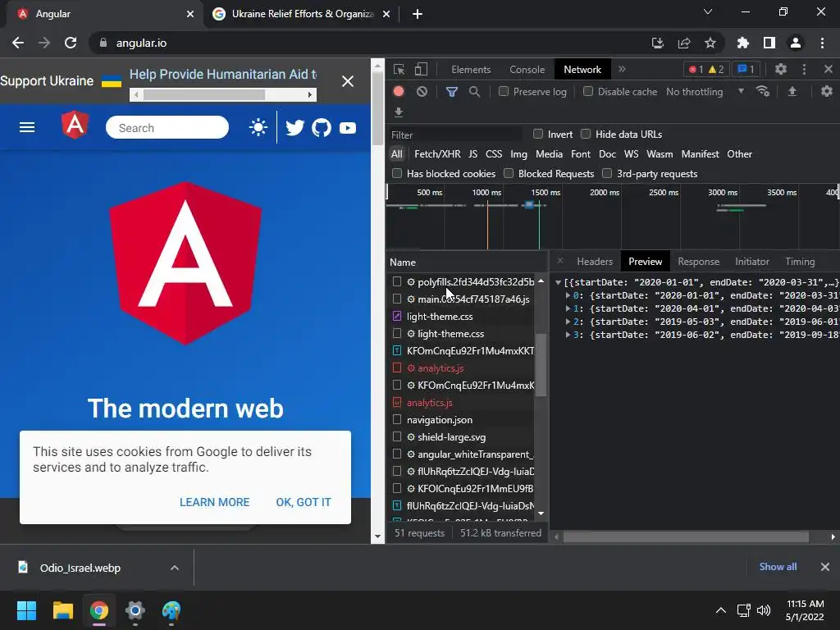Tick checkbox beside navigation.json
The width and height of the screenshot is (840, 630).
coord(397,419)
